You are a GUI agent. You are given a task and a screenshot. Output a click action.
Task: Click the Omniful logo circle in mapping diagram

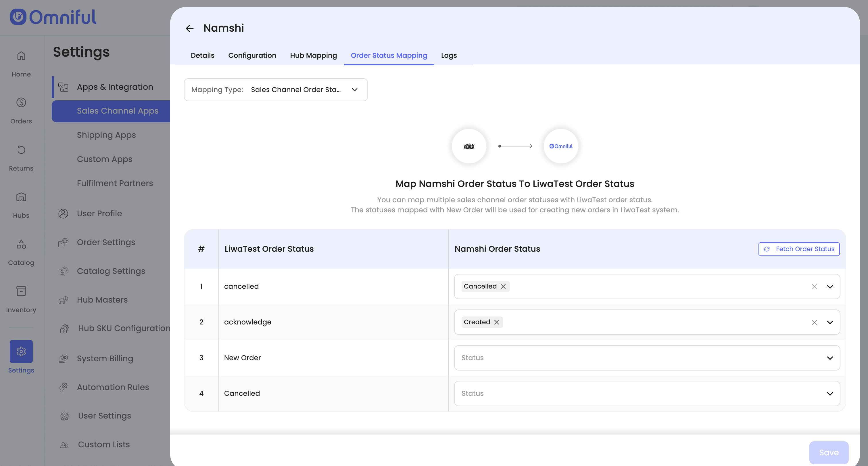pos(561,146)
